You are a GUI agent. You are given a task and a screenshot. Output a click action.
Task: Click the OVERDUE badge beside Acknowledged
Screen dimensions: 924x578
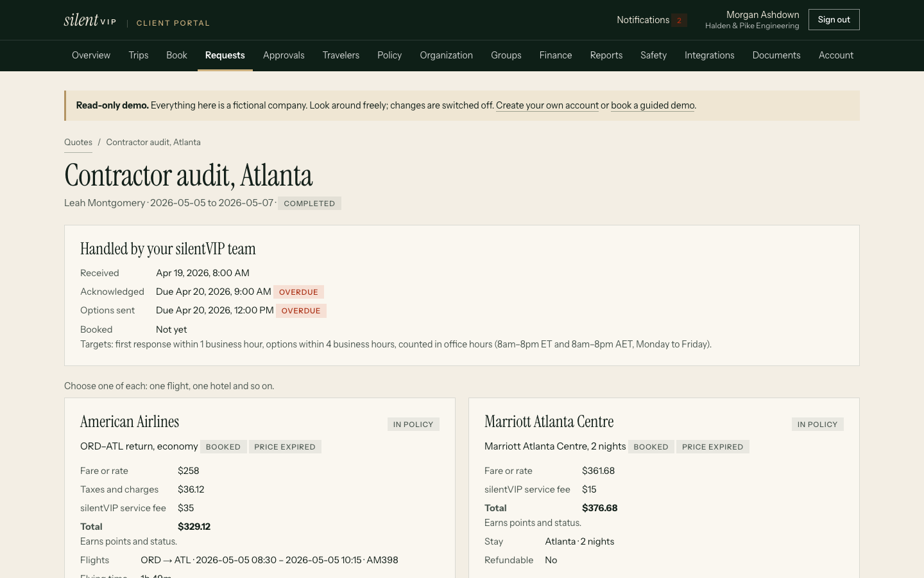point(298,292)
